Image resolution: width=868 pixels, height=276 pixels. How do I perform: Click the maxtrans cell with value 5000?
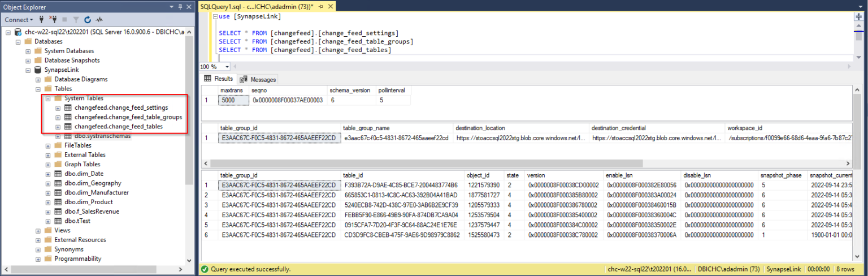[233, 100]
